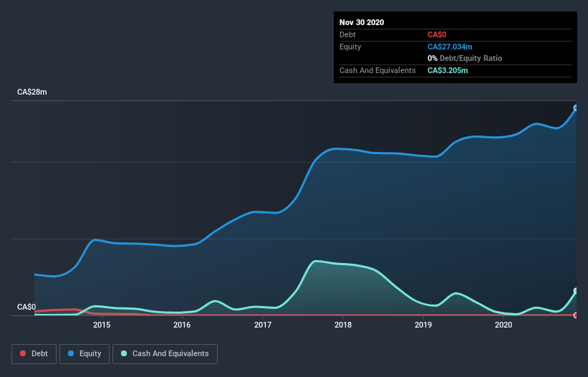Click the Debt tooltip row label

click(347, 34)
